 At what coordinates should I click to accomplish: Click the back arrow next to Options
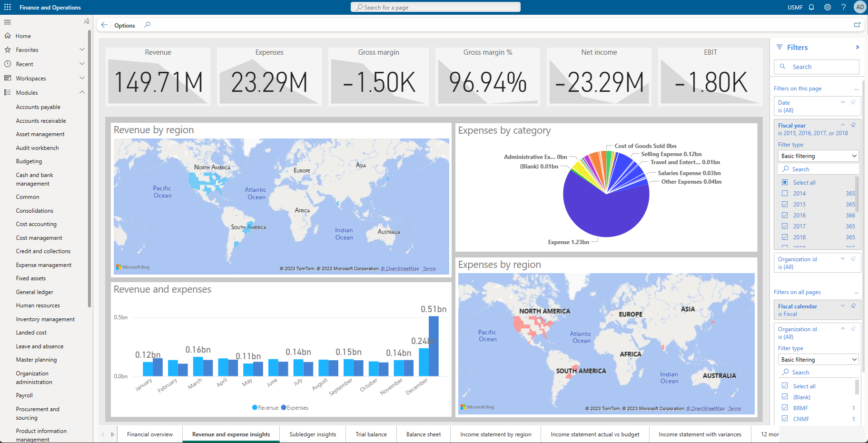coord(104,25)
